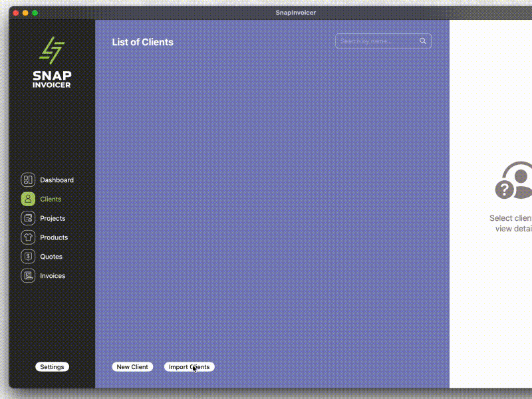Screen dimensions: 532x399
Task: Create a New Client
Action: click(132, 367)
